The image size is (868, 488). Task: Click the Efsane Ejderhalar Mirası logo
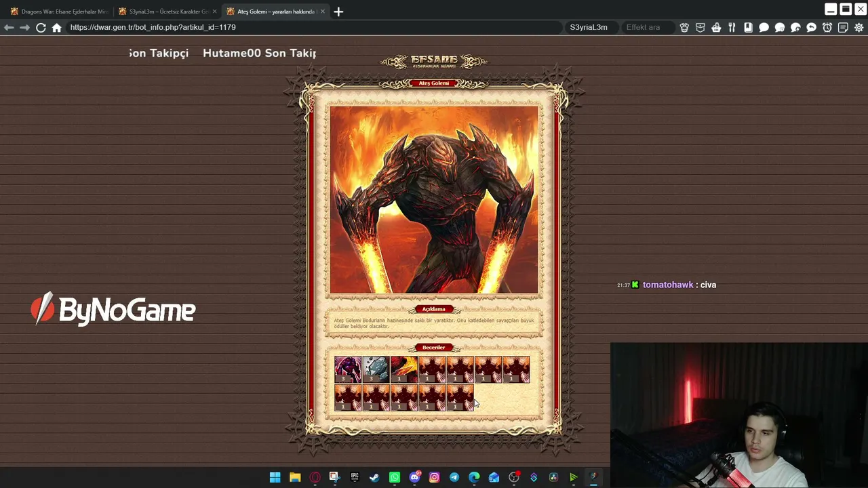pos(434,61)
